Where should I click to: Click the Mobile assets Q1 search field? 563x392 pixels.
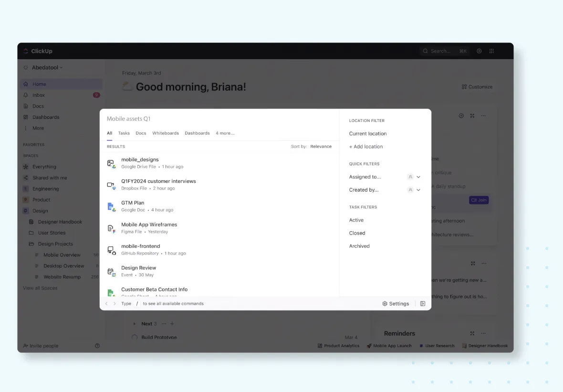219,119
